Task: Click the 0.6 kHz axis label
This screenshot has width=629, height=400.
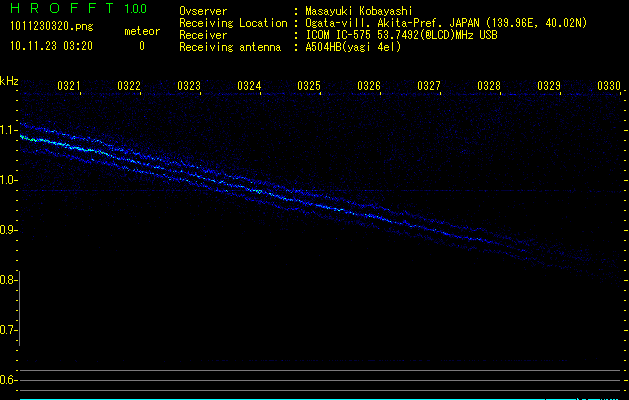Action: (8, 380)
